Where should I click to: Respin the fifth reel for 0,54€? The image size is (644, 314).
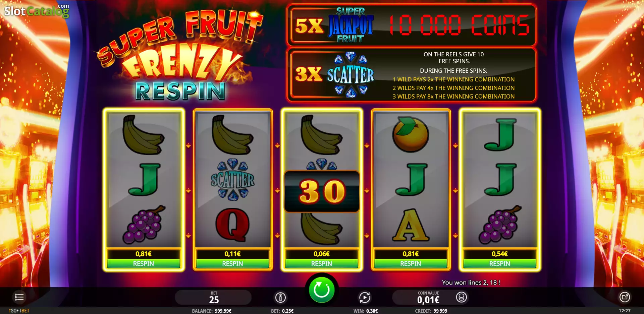500,263
